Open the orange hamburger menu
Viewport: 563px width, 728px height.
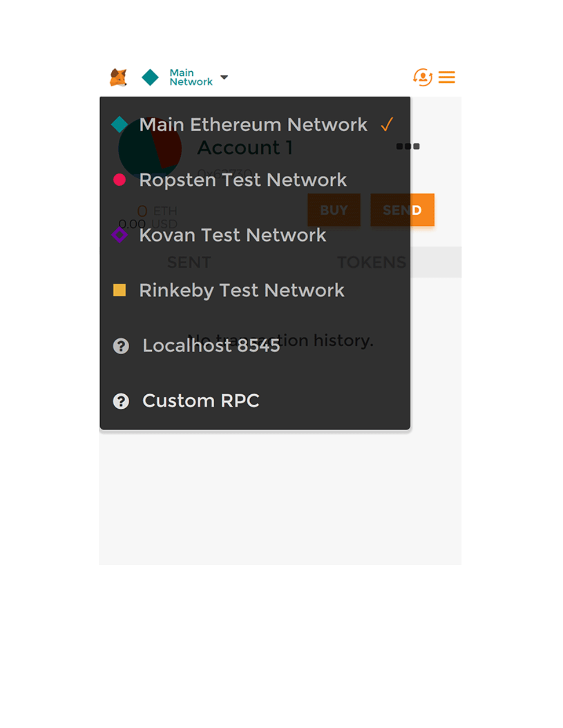(447, 77)
